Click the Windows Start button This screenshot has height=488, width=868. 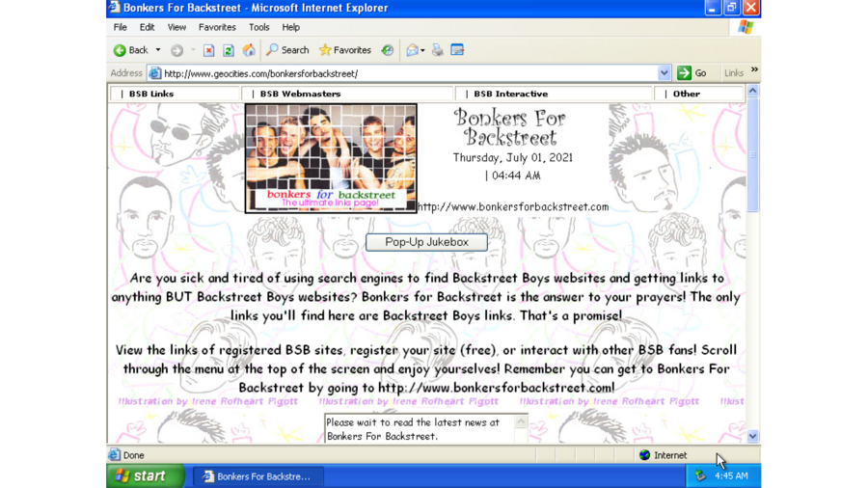pyautogui.click(x=146, y=475)
